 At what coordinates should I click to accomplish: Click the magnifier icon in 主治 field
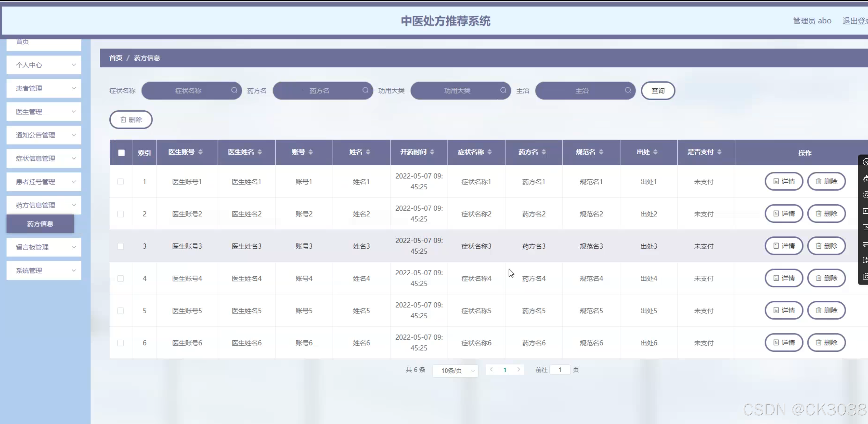coord(628,90)
